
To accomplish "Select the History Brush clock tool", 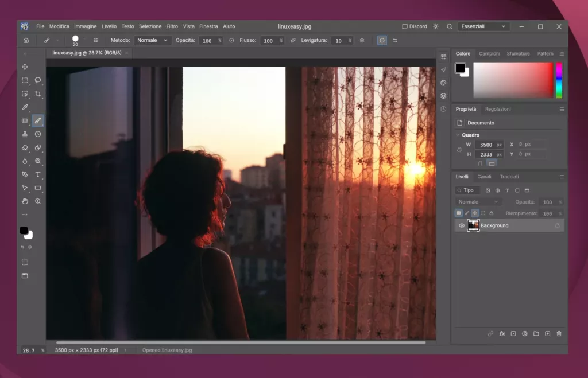I will pos(38,134).
